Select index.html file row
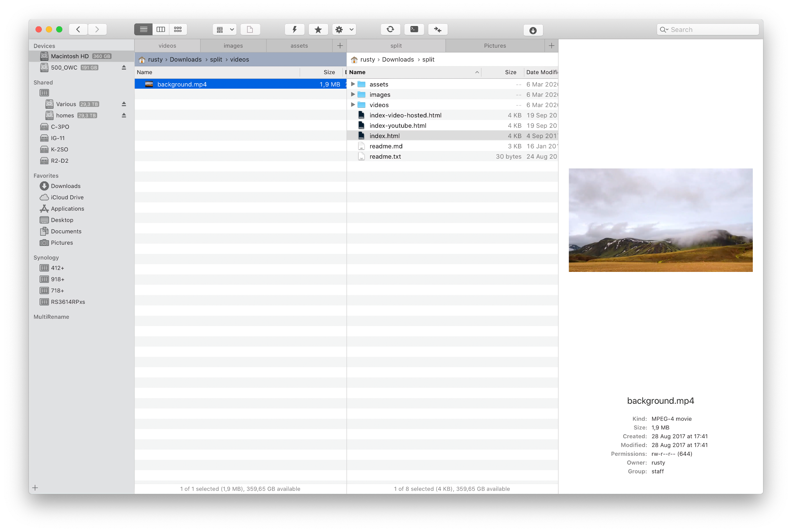 pos(452,136)
